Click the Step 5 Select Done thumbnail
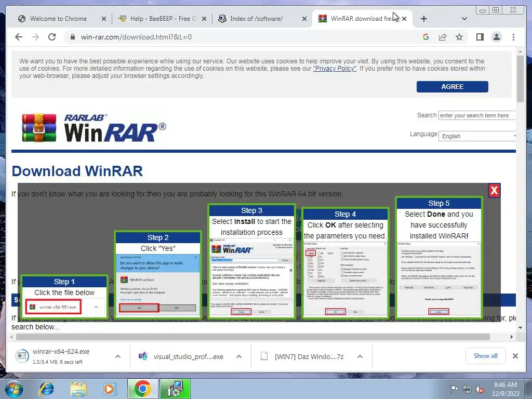This screenshot has width=532, height=399. click(x=438, y=257)
